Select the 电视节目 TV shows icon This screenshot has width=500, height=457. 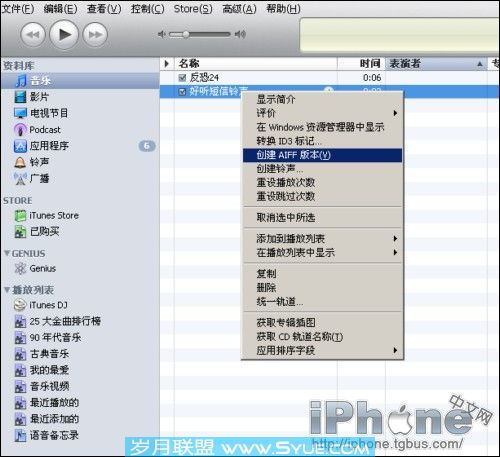pos(20,113)
